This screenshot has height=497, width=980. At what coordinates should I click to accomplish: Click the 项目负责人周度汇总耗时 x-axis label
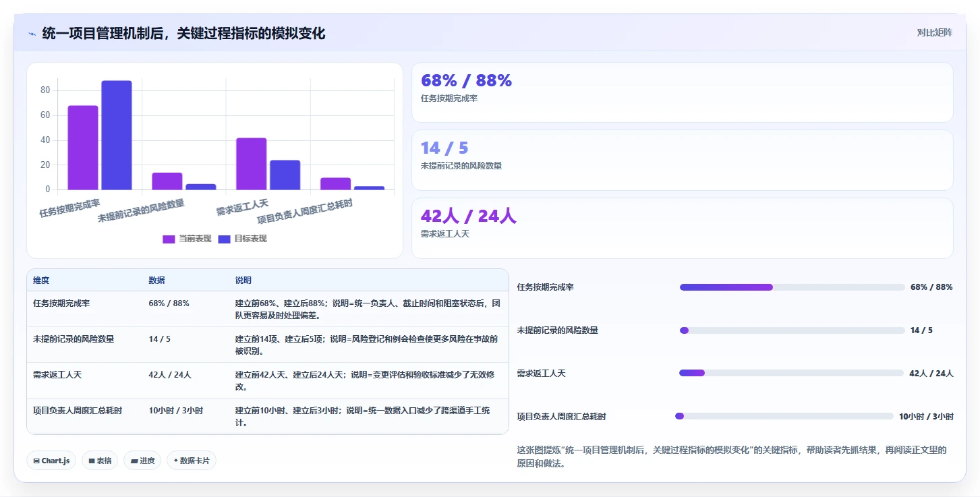[305, 211]
